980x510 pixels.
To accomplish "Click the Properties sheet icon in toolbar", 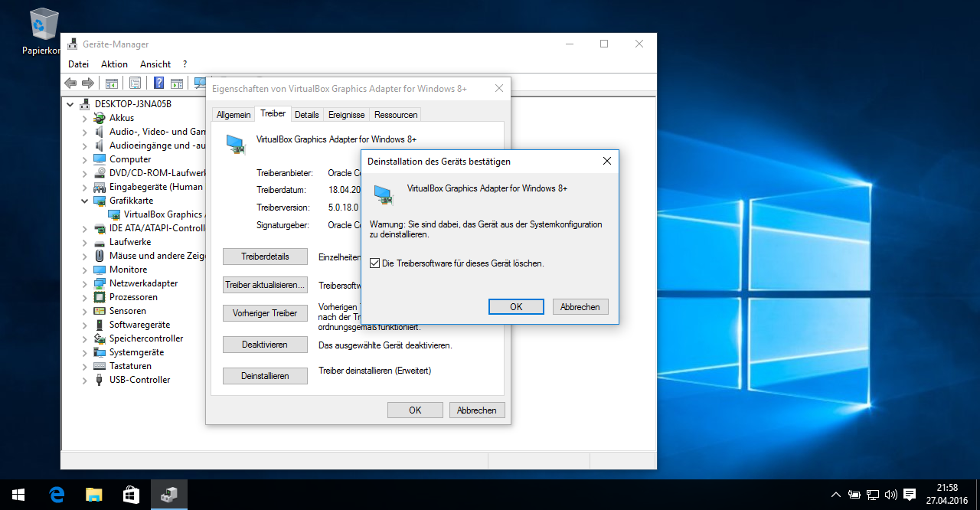I will (135, 83).
